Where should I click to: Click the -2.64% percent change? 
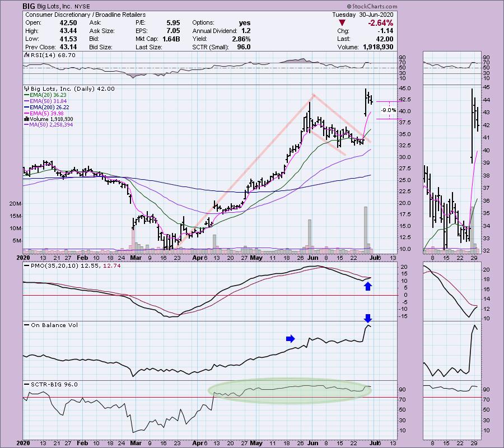pyautogui.click(x=381, y=23)
